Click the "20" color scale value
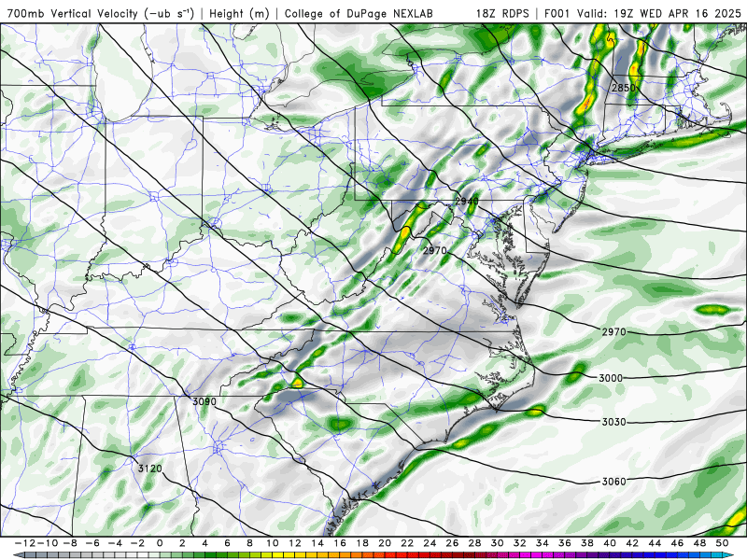The image size is (747, 560). click(x=385, y=543)
